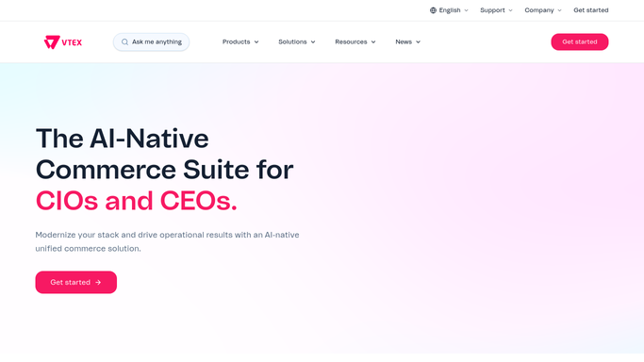Screen dimensions: 644x362
Task: Click the hero Get started button
Action: (x=76, y=283)
